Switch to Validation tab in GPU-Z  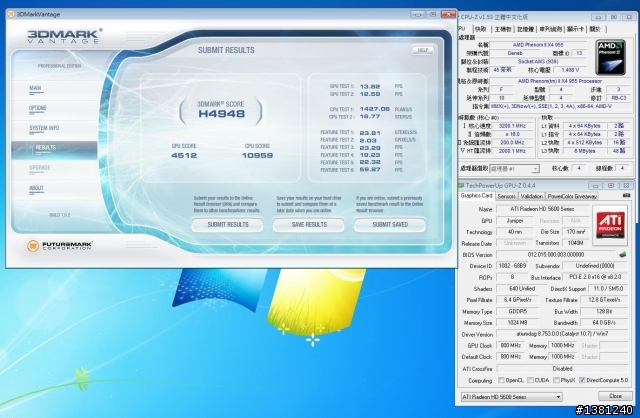coord(531,196)
